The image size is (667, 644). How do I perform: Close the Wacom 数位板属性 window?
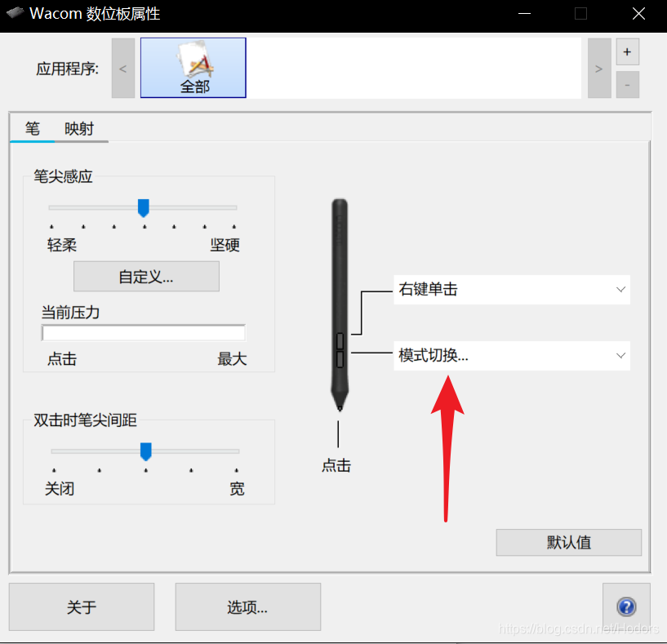pyautogui.click(x=638, y=14)
